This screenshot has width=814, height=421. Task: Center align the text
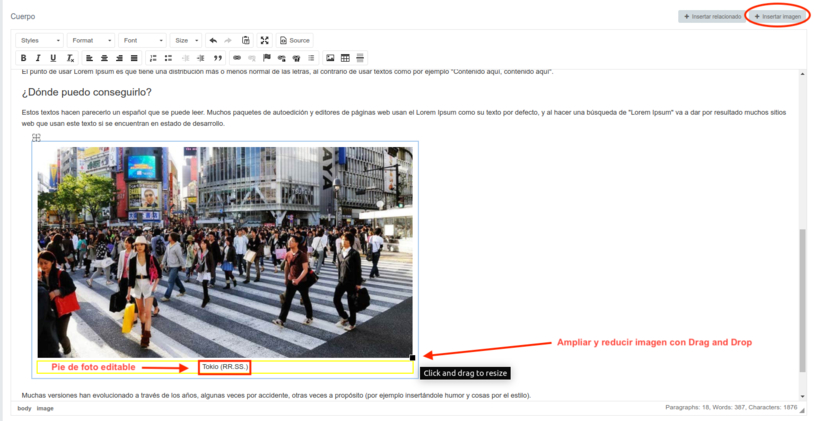(x=104, y=58)
